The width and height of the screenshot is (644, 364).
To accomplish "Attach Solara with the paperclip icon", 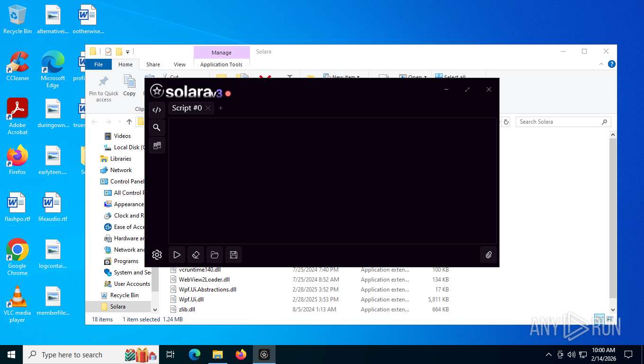I will click(x=489, y=255).
